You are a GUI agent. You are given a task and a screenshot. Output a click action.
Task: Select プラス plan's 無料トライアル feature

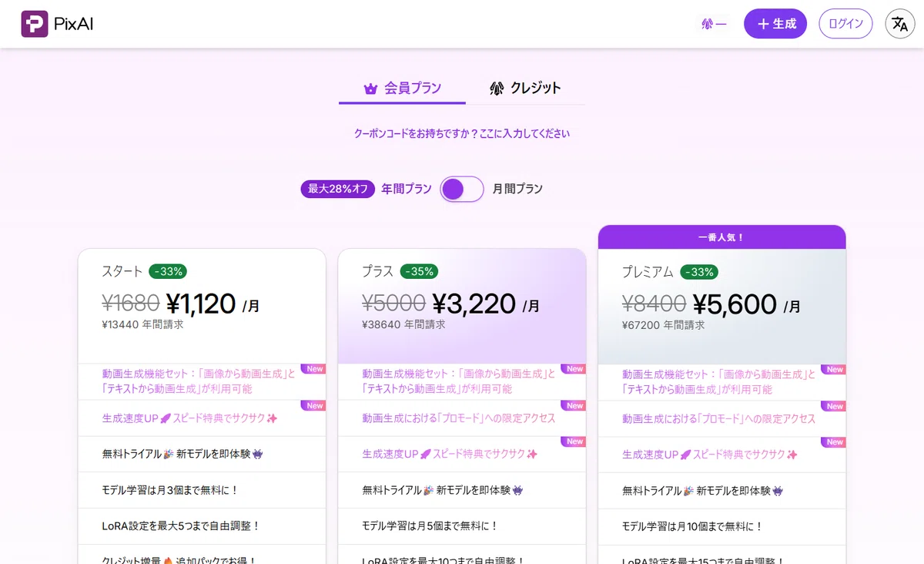click(462, 490)
